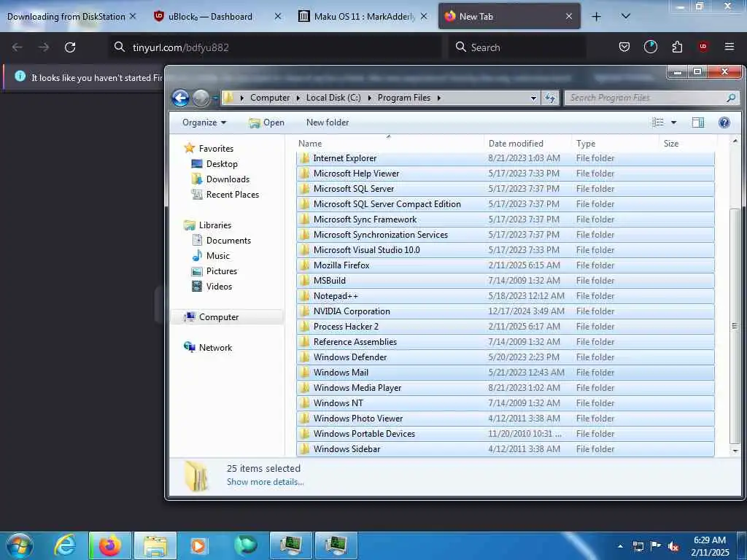Screen dimensions: 747x560
Task: Click the New folder button
Action: 328,122
